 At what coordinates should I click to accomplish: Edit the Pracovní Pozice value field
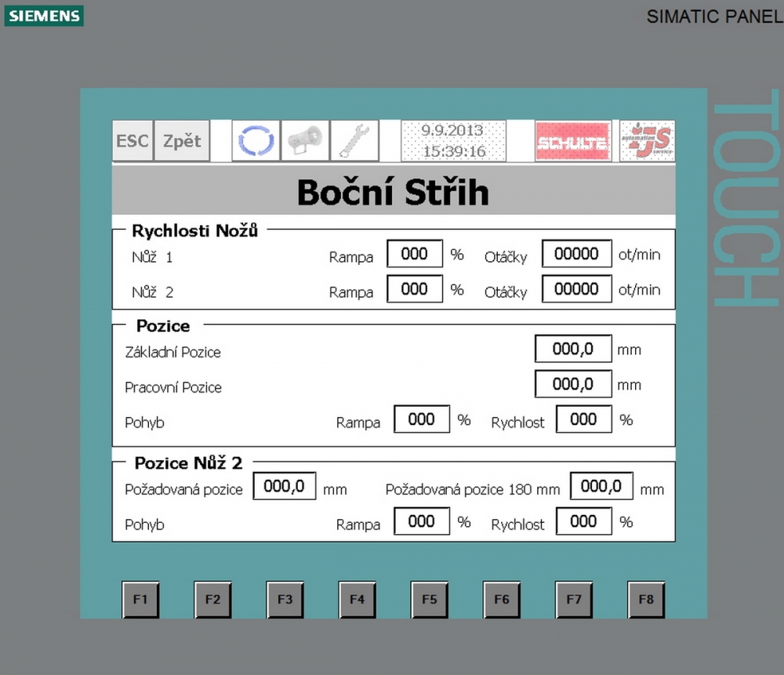pos(572,384)
